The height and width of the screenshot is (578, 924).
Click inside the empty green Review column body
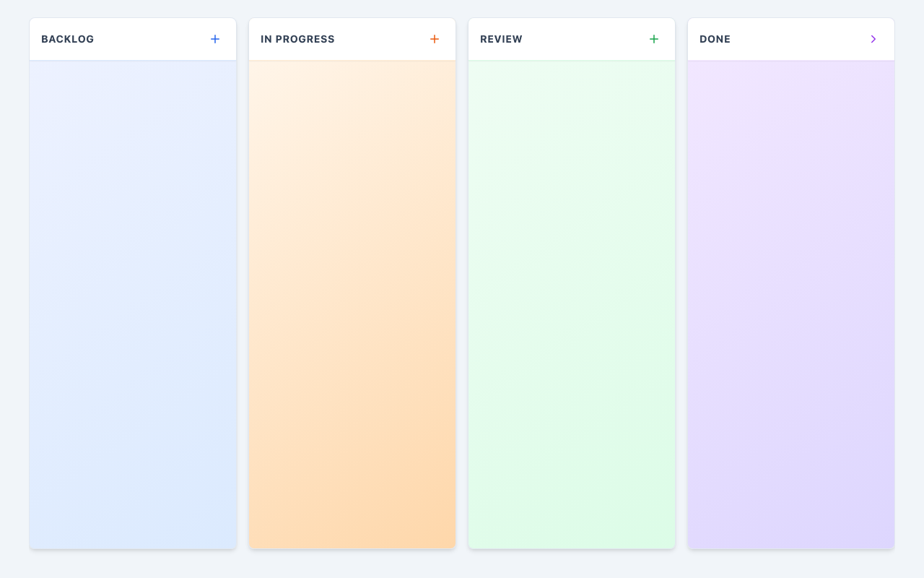(572, 303)
